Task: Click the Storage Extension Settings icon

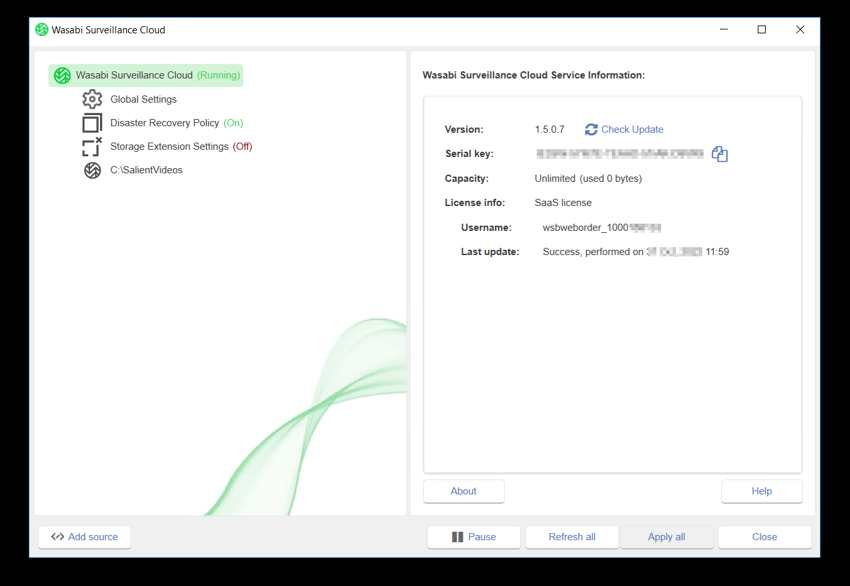Action: pos(92,146)
